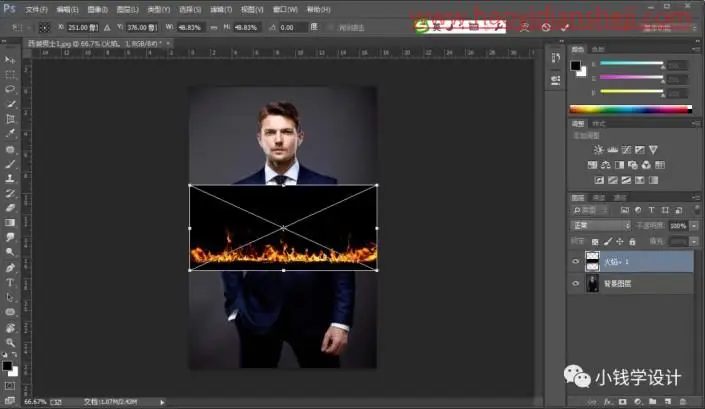Open the 图像(I) menu
This screenshot has height=409, width=705.
click(x=98, y=9)
